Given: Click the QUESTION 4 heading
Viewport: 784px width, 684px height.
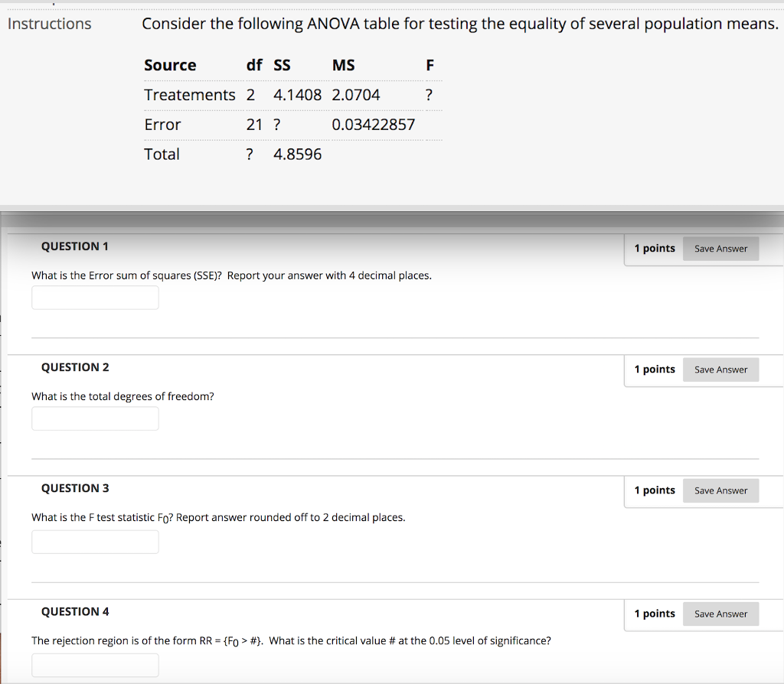Looking at the screenshot, I should [75, 611].
